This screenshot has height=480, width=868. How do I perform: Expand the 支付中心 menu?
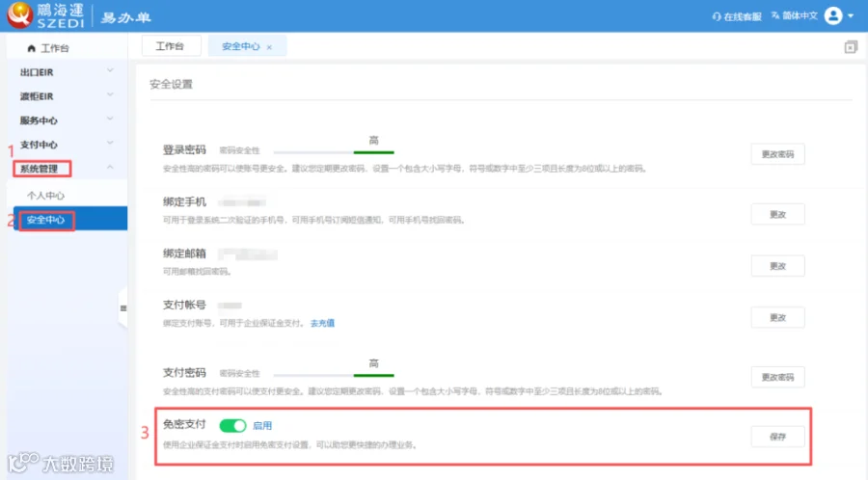tap(67, 145)
